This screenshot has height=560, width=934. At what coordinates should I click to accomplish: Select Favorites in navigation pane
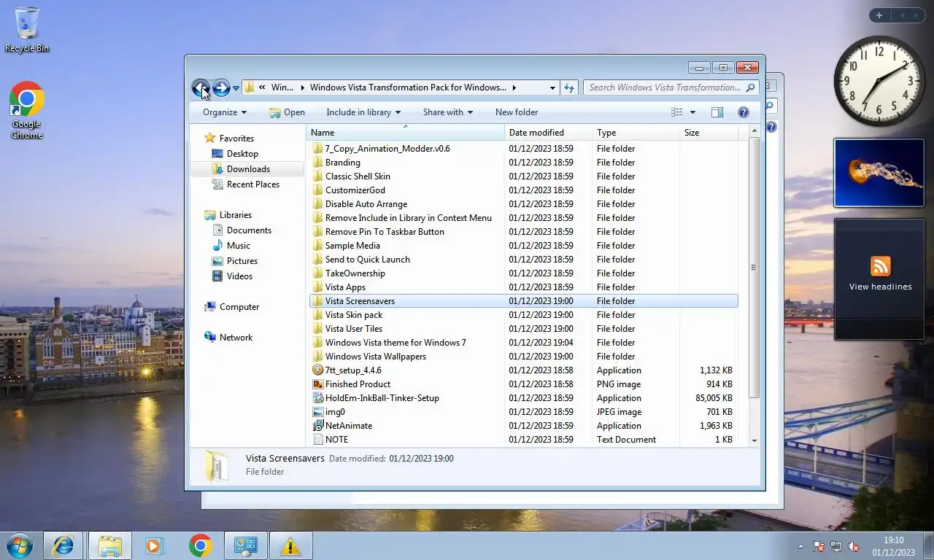pyautogui.click(x=229, y=139)
